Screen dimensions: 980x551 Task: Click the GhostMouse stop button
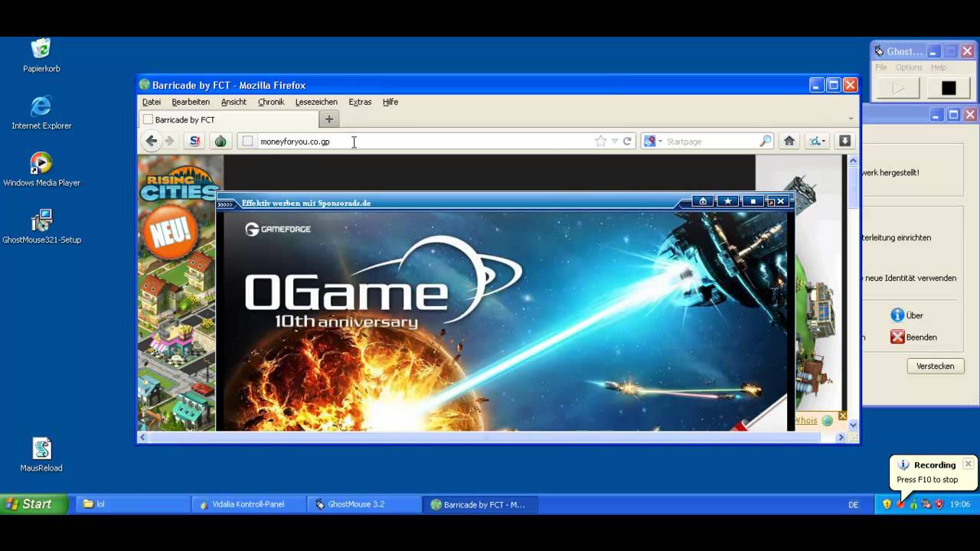coord(949,88)
